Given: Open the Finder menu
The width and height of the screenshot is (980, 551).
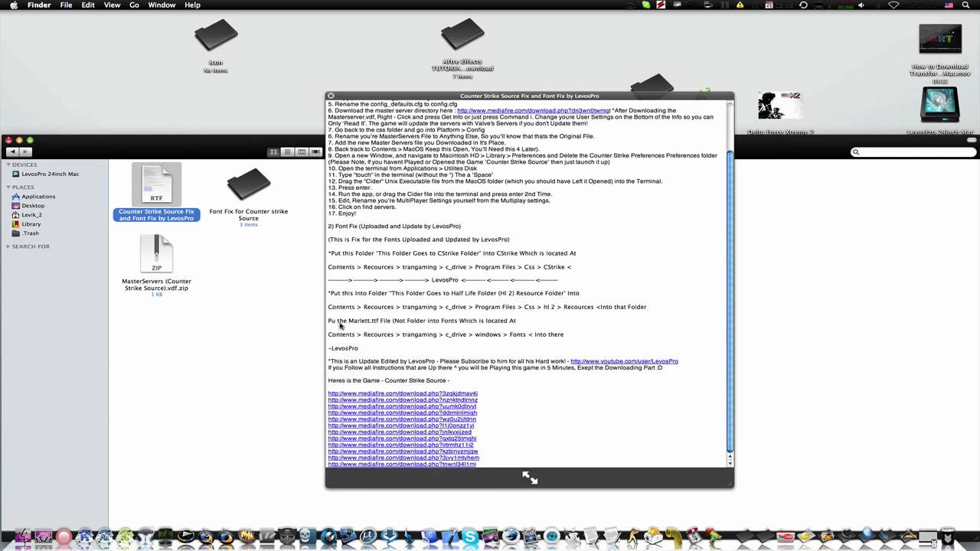Looking at the screenshot, I should tap(39, 5).
